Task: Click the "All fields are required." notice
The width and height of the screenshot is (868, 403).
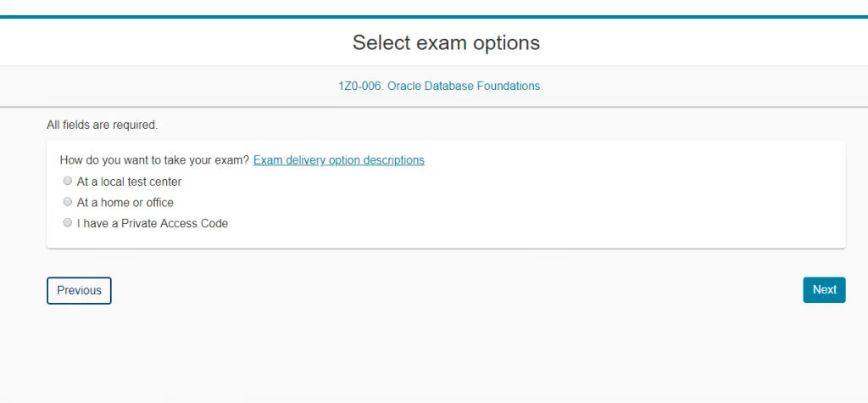Action: tap(102, 125)
